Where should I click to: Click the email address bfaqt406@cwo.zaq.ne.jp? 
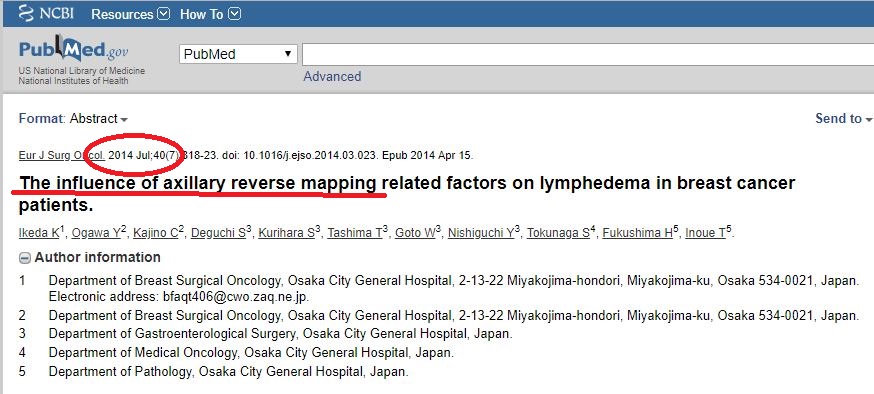236,296
